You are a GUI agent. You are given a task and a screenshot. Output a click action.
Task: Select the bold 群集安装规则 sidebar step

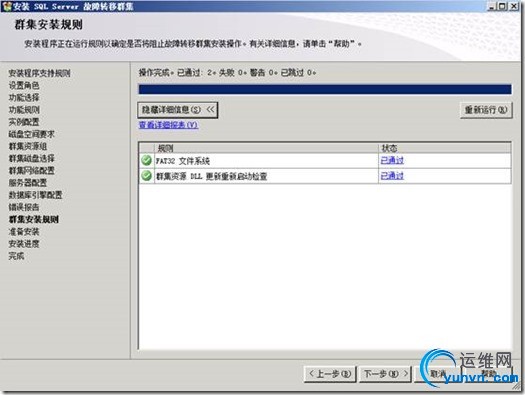(34, 219)
